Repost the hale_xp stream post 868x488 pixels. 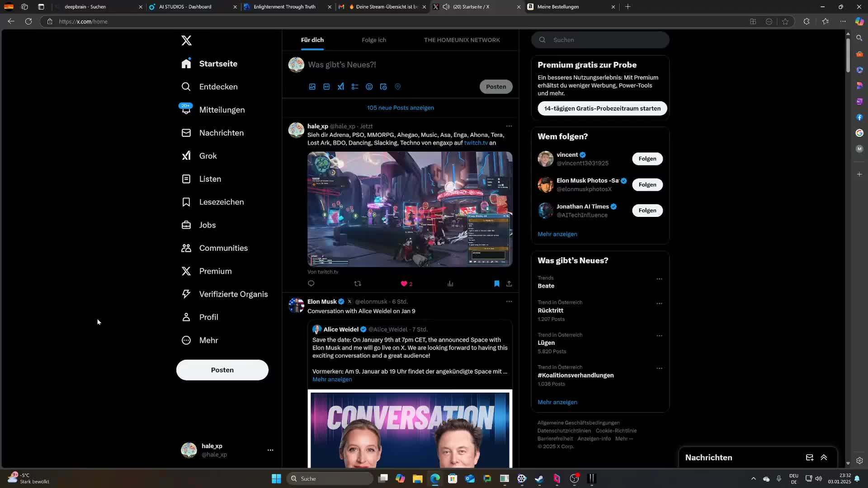(358, 284)
